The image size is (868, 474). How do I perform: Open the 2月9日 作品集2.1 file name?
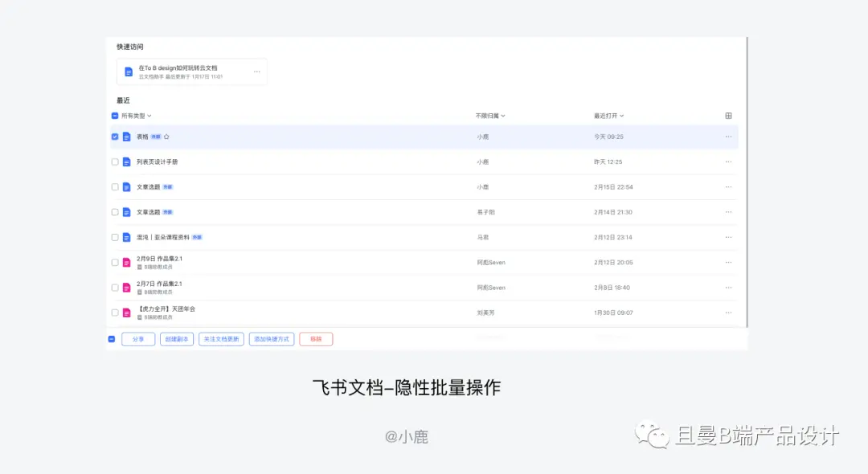159,259
